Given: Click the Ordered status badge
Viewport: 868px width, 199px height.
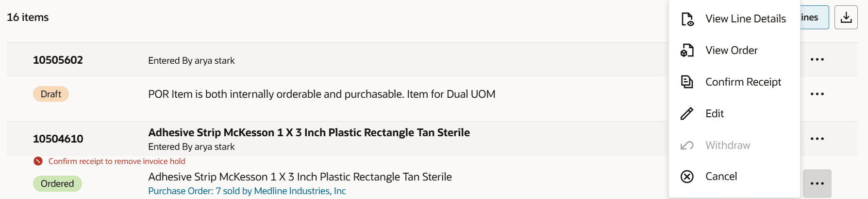Looking at the screenshot, I should [57, 183].
